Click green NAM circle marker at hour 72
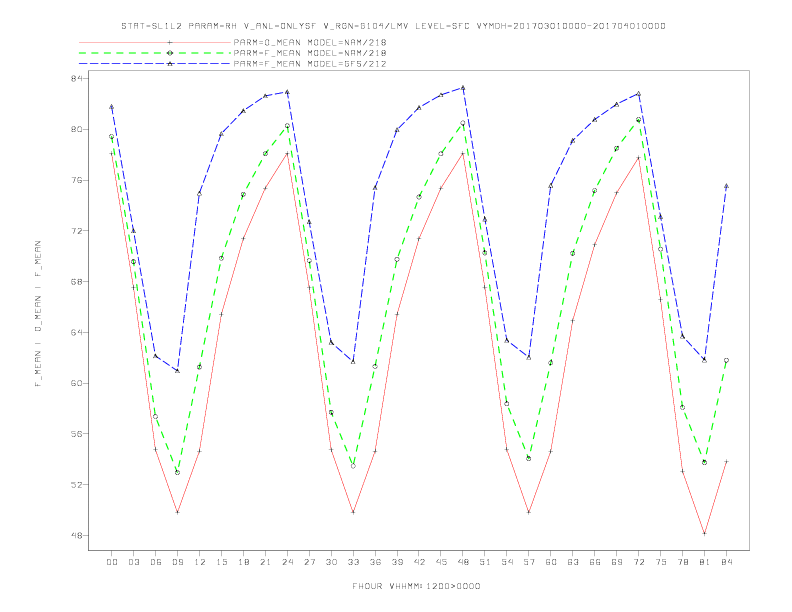 point(638,120)
